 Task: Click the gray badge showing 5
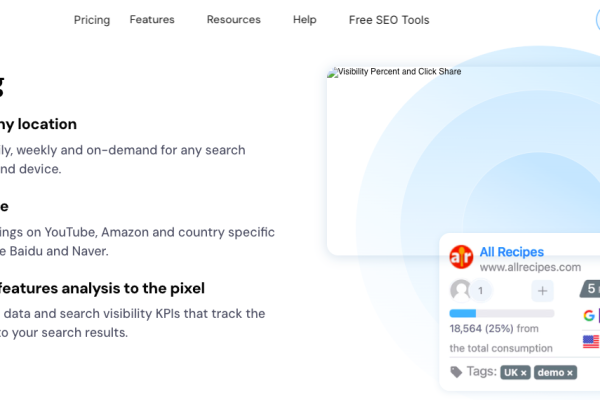[590, 289]
